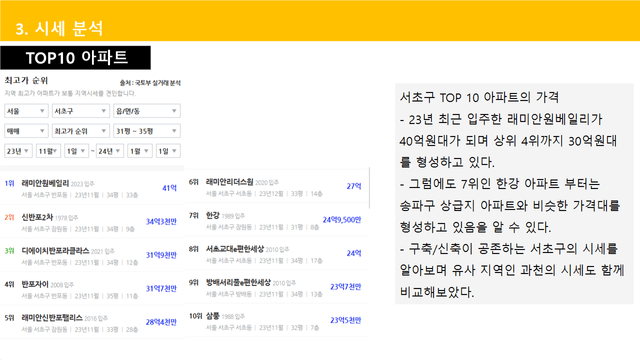Viewport: 640px width, 360px height.
Task: Click the 5위 rank label
Action: point(9,318)
